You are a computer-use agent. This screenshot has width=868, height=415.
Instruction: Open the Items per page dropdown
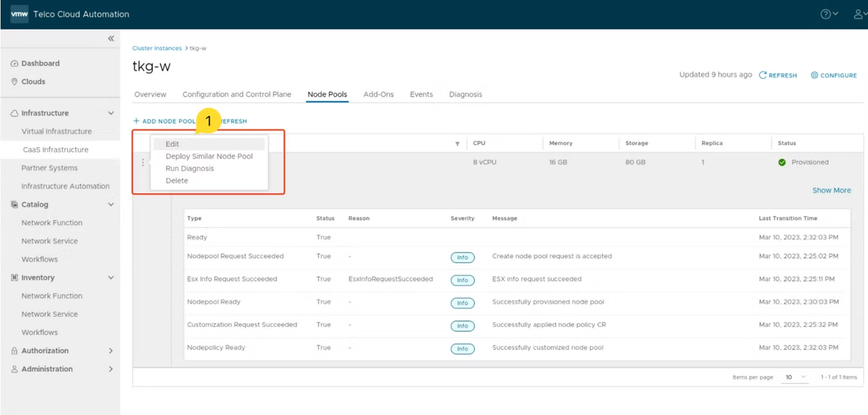795,377
